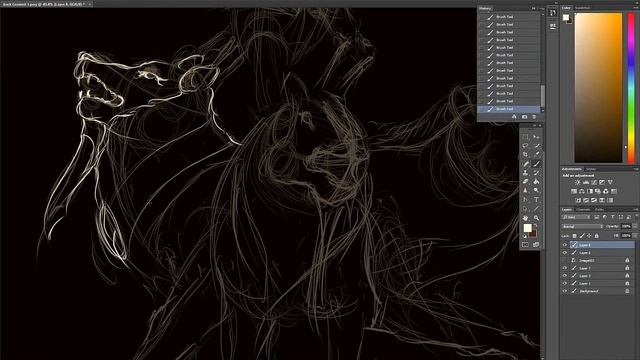Select the History Brush tool
Viewport: 640px width, 360px height.
click(536, 173)
